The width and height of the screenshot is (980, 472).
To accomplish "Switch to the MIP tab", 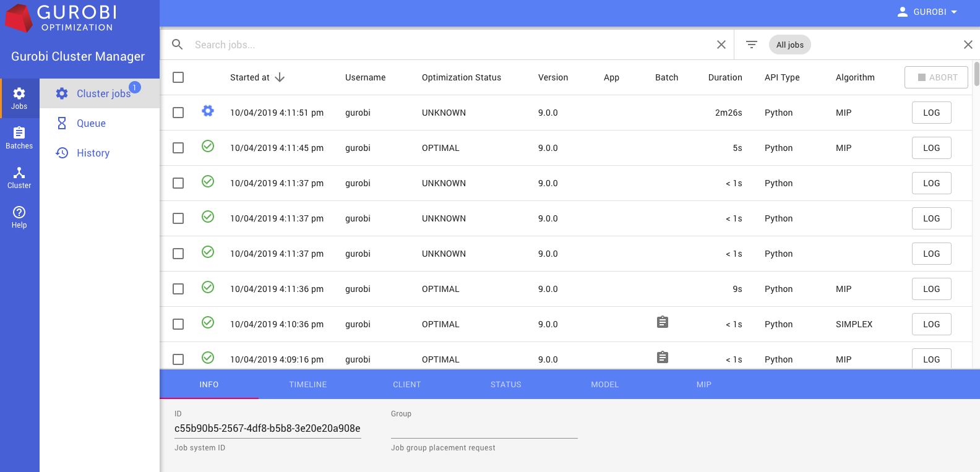I will pos(703,385).
